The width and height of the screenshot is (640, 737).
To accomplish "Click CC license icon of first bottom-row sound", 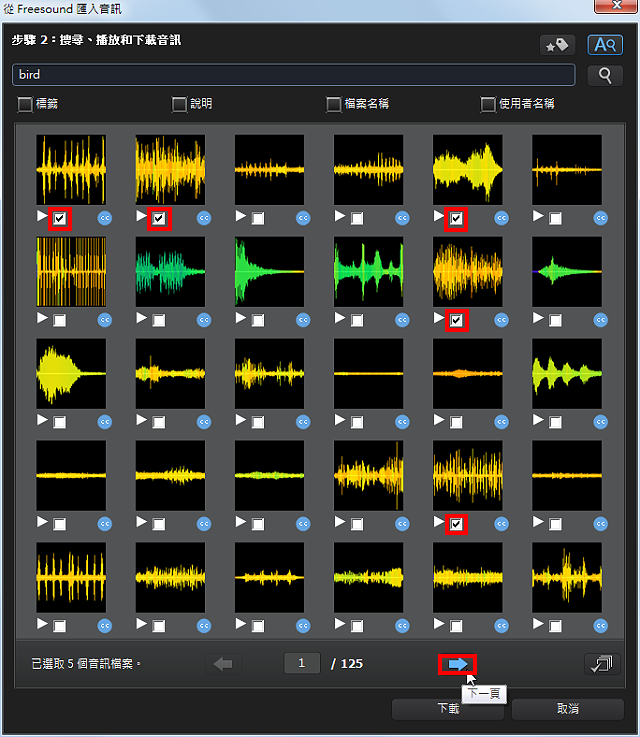I will click(105, 626).
